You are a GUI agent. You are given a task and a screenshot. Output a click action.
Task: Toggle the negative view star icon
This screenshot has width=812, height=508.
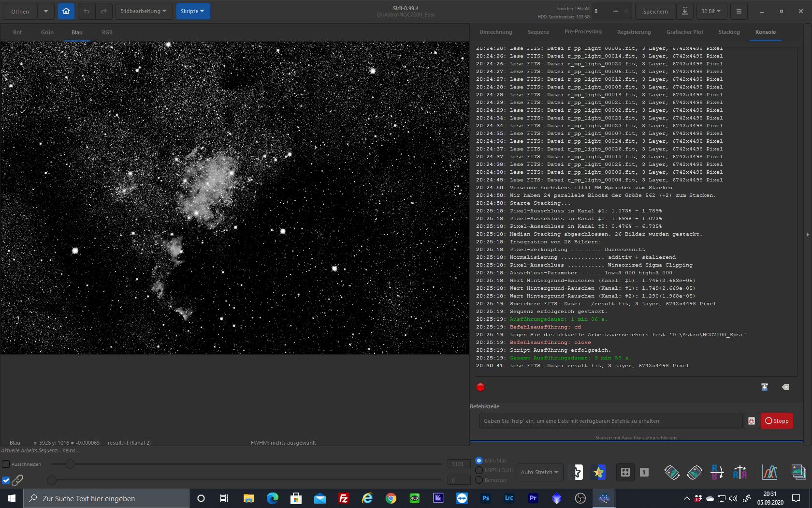(x=577, y=472)
